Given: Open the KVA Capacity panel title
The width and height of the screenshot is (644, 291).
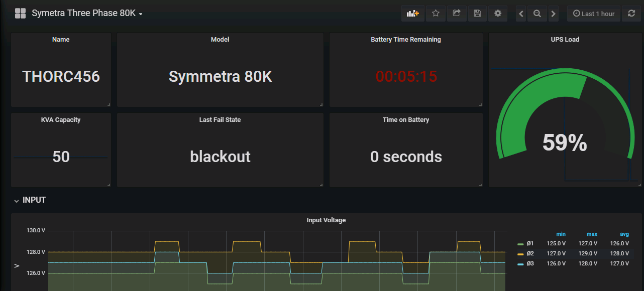Looking at the screenshot, I should click(x=61, y=119).
